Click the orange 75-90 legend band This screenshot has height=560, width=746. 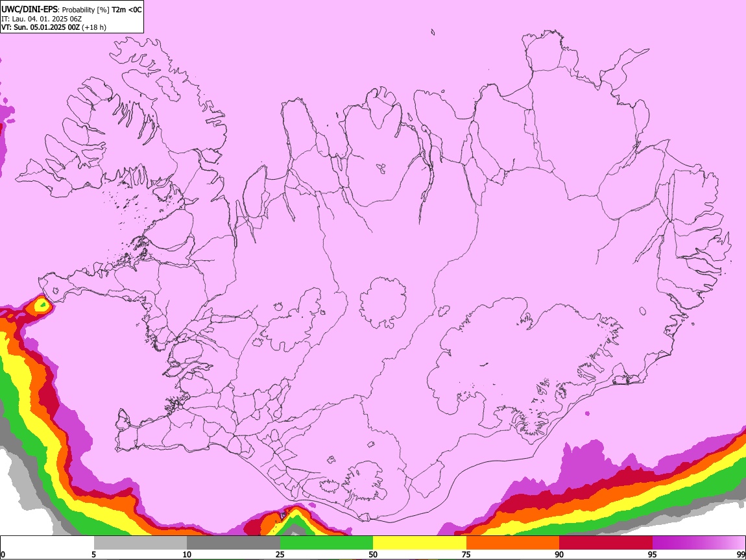coord(512,543)
